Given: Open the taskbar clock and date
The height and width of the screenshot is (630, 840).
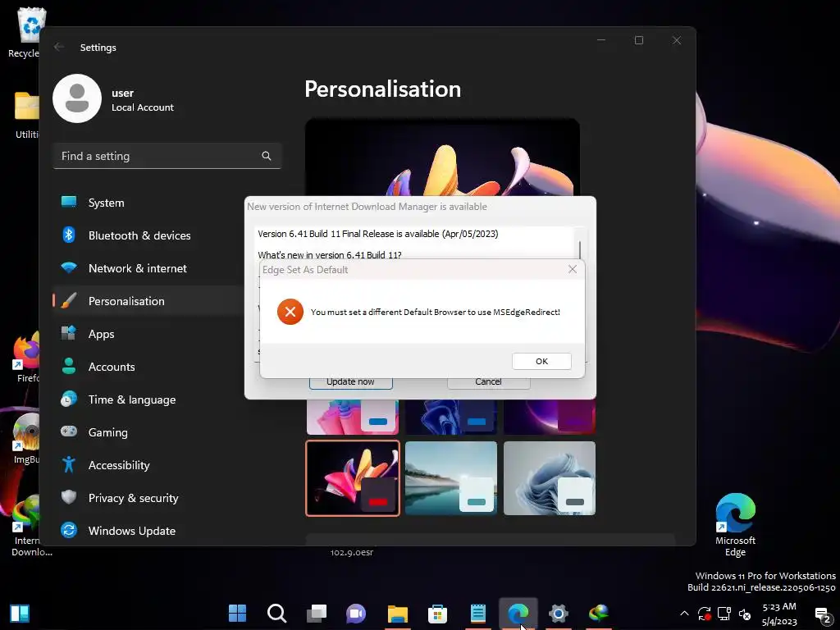Looking at the screenshot, I should [779, 614].
